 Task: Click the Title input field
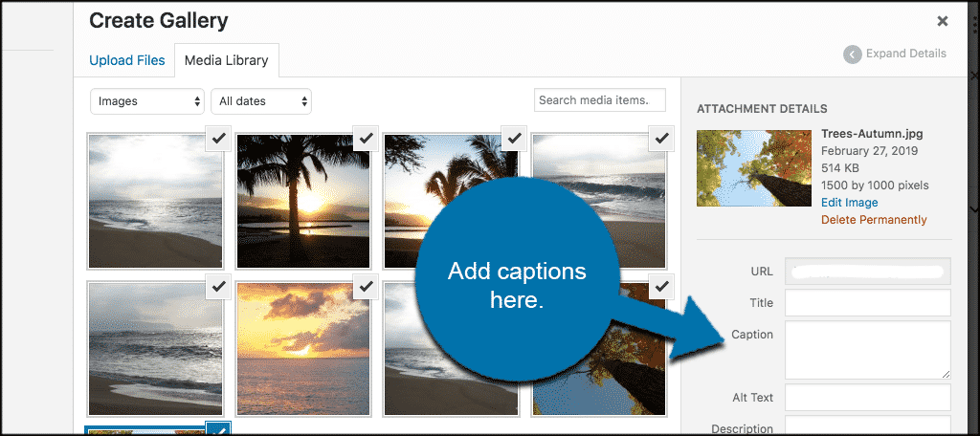pos(867,303)
